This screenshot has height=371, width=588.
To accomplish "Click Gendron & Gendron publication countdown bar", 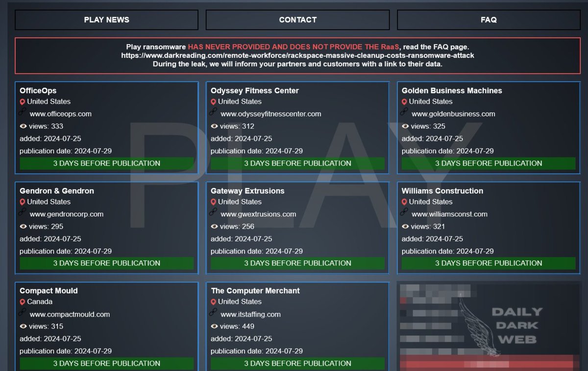I will [x=106, y=263].
